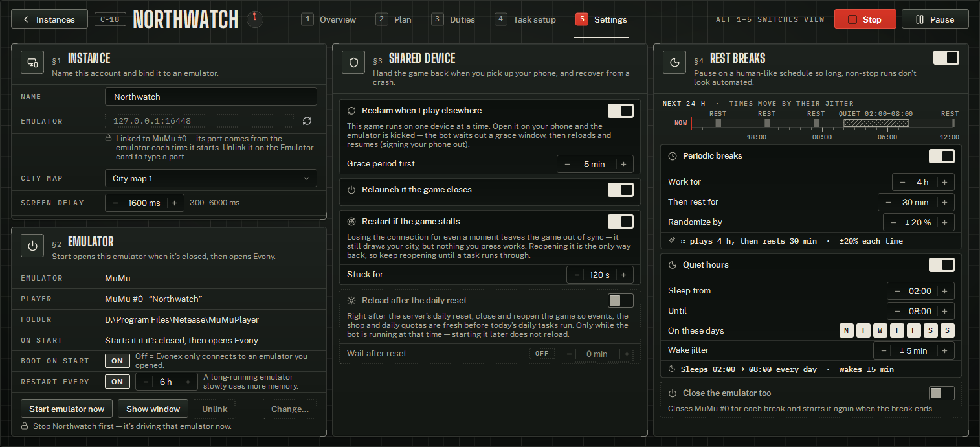980x447 pixels.
Task: Toggle the first M day in Quiet hours
Action: 846,331
